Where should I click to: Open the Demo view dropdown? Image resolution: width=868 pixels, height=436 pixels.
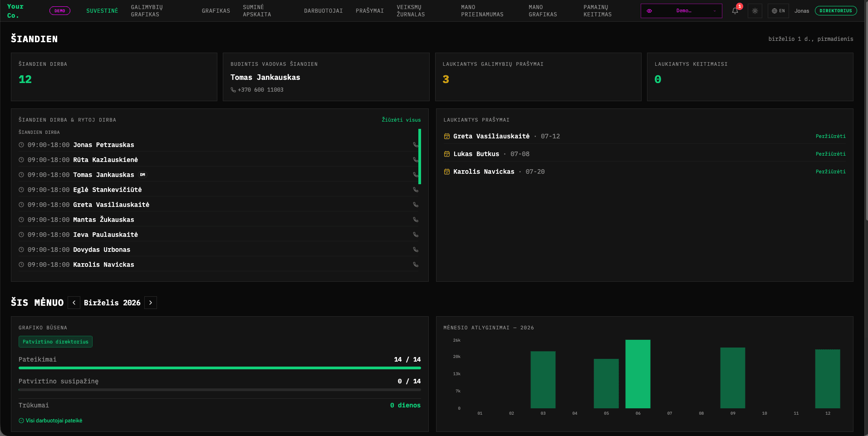[x=682, y=11]
